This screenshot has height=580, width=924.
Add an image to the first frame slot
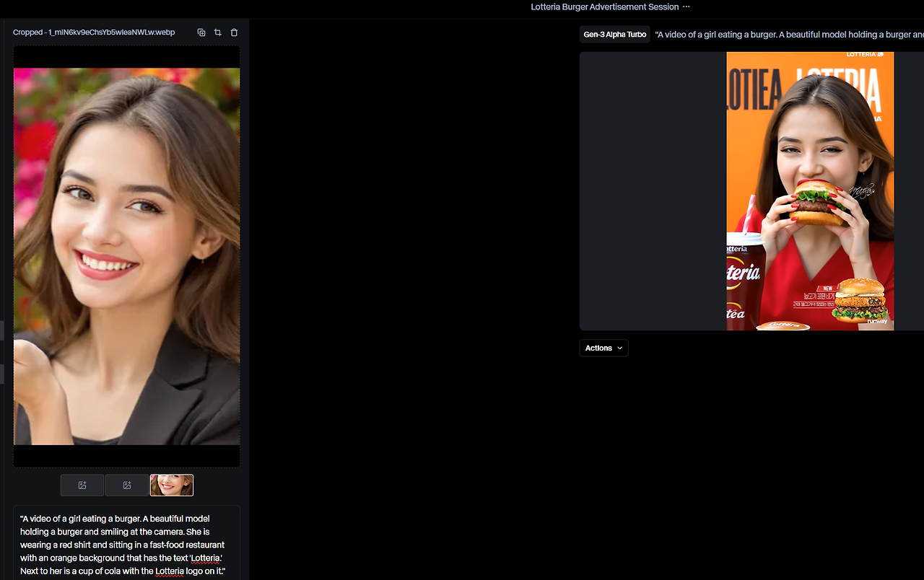point(82,485)
